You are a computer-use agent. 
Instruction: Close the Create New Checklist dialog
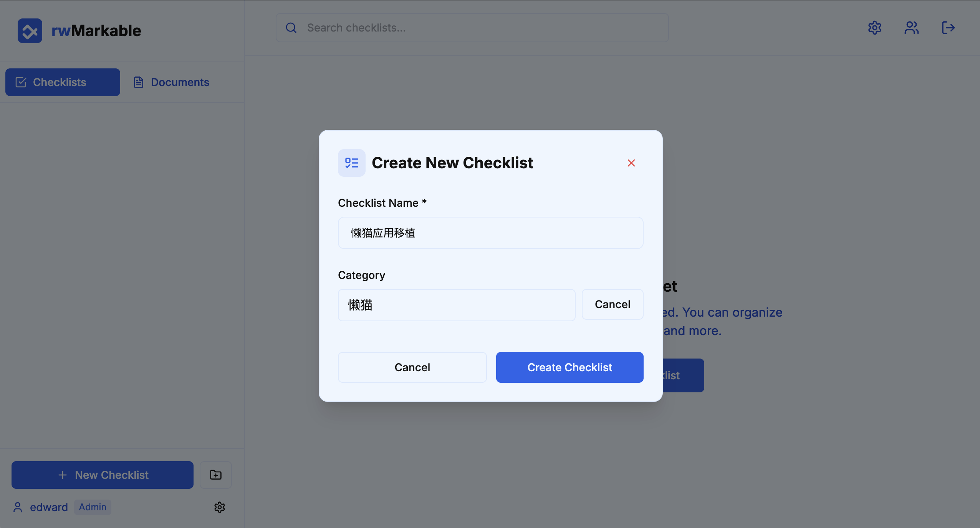(x=631, y=163)
